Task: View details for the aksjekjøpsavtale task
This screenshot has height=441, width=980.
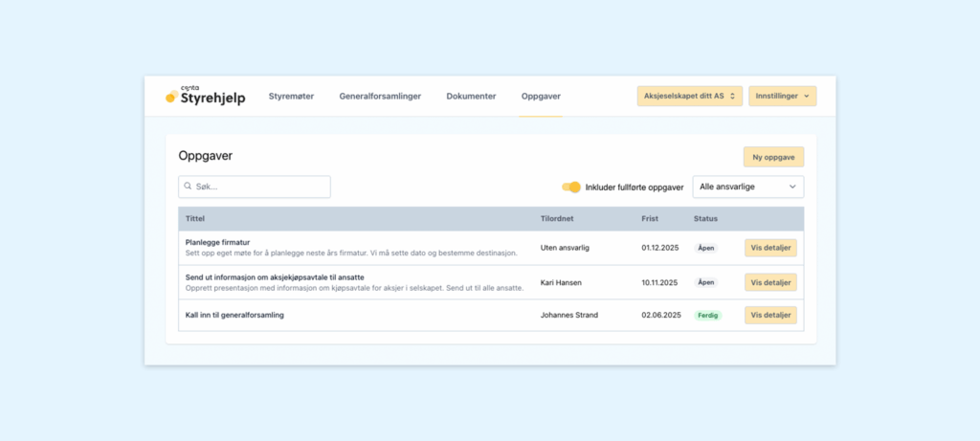Action: [x=770, y=282]
